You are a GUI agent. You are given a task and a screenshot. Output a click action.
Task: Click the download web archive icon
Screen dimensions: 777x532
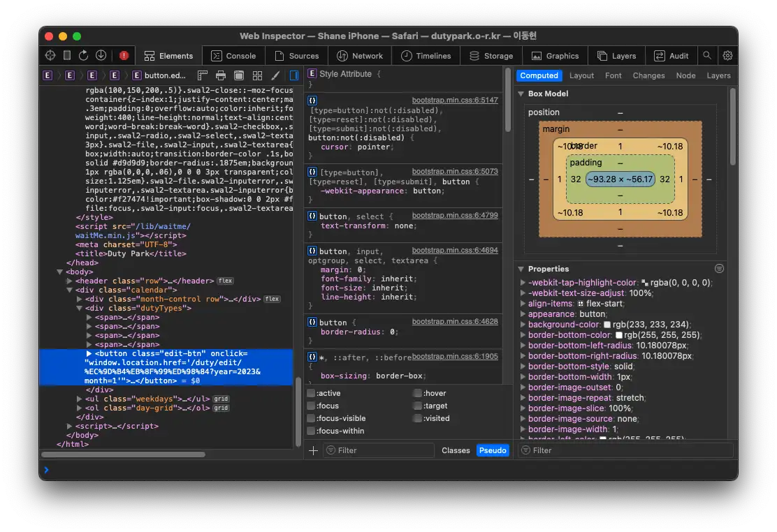[x=101, y=55]
